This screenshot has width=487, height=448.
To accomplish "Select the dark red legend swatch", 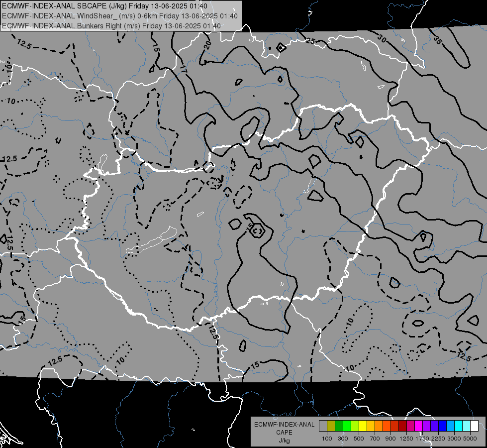I will (403, 426).
